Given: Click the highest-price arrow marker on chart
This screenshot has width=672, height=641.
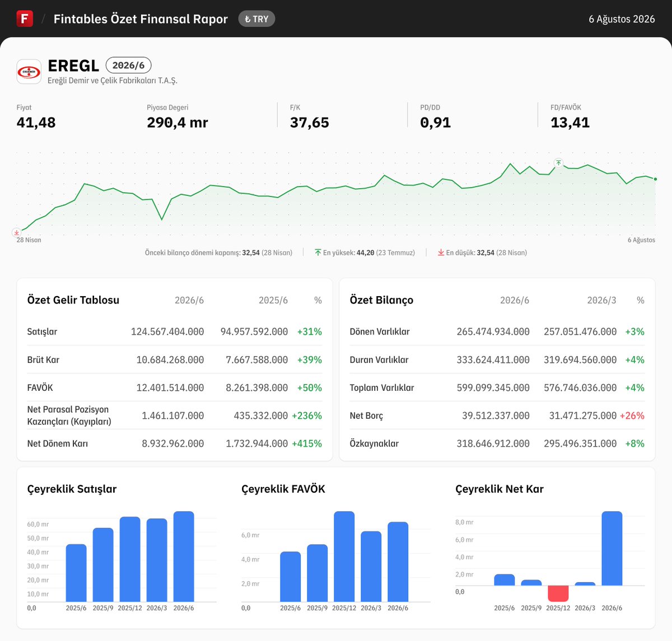Looking at the screenshot, I should pyautogui.click(x=558, y=163).
